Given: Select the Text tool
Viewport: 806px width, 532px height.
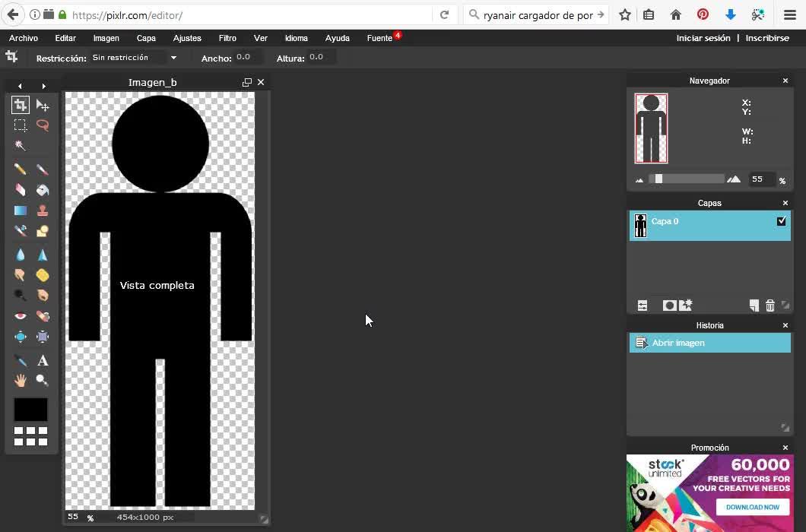Looking at the screenshot, I should [43, 360].
